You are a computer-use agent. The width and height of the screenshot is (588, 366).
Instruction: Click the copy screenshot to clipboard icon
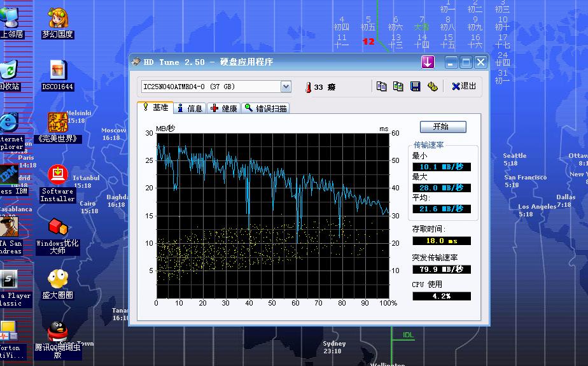398,87
